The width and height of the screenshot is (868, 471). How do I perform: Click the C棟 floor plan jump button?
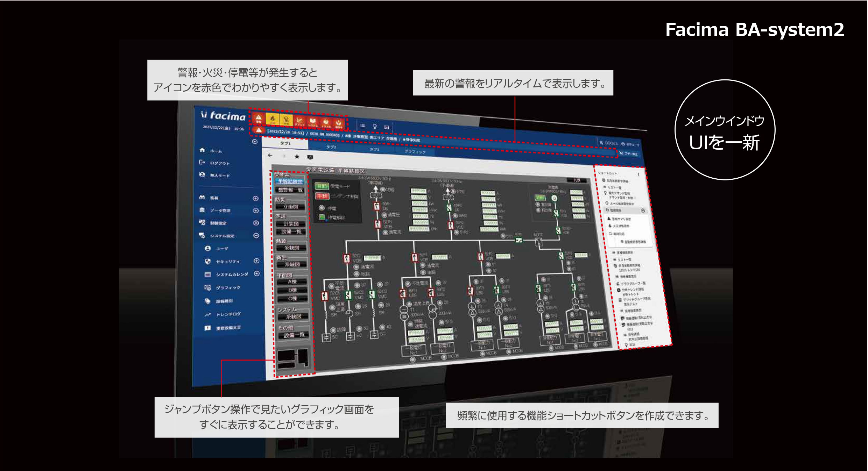[x=293, y=299]
